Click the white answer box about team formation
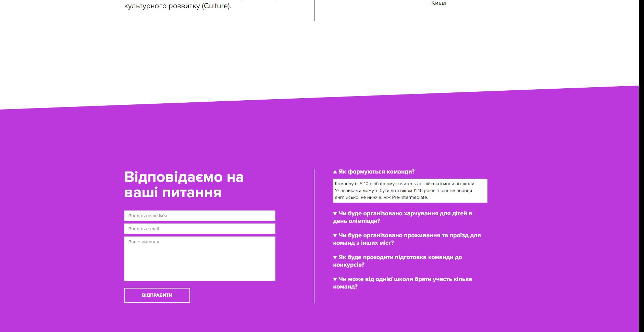Image resolution: width=644 pixels, height=332 pixels. [410, 191]
